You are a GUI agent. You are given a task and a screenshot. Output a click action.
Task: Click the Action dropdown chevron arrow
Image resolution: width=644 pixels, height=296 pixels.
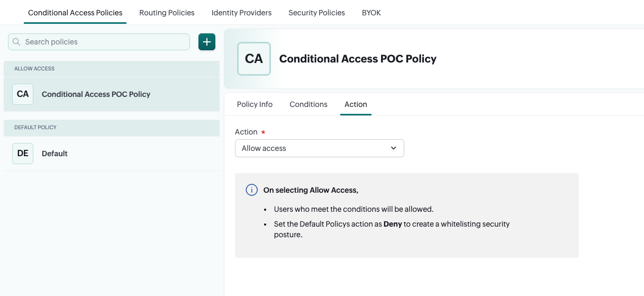(x=393, y=148)
